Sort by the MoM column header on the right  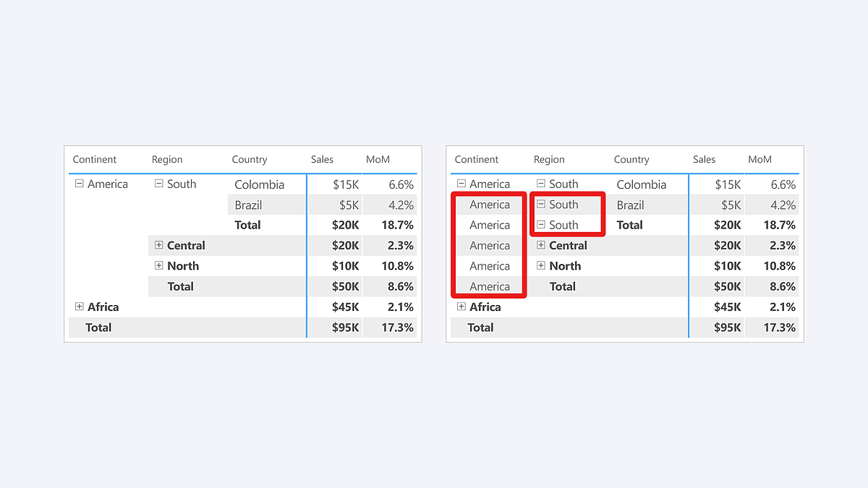point(759,159)
